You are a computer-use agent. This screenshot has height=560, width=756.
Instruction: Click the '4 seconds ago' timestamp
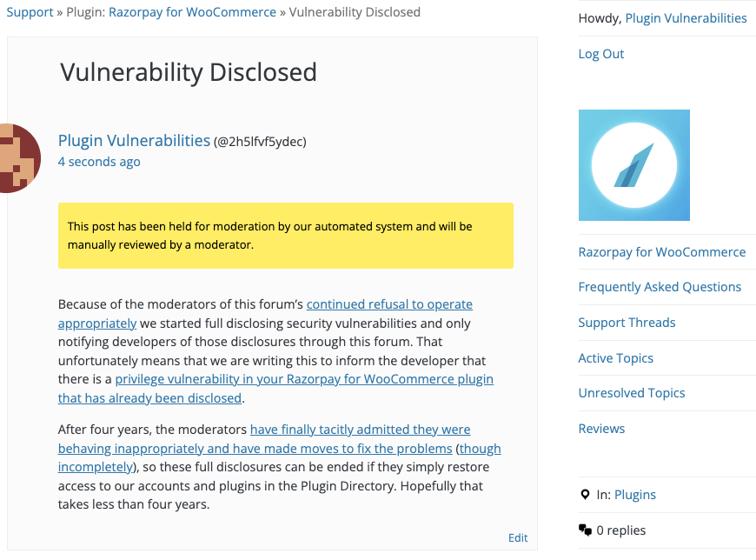click(x=99, y=162)
